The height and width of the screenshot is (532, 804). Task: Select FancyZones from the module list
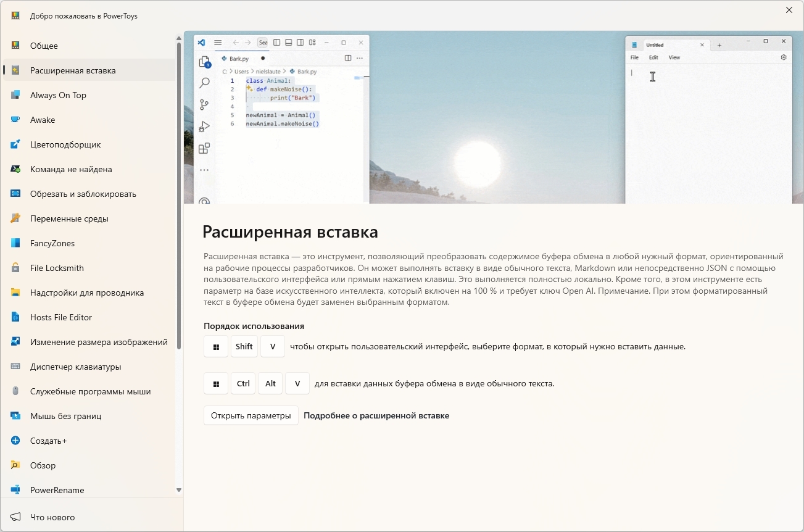coord(89,243)
